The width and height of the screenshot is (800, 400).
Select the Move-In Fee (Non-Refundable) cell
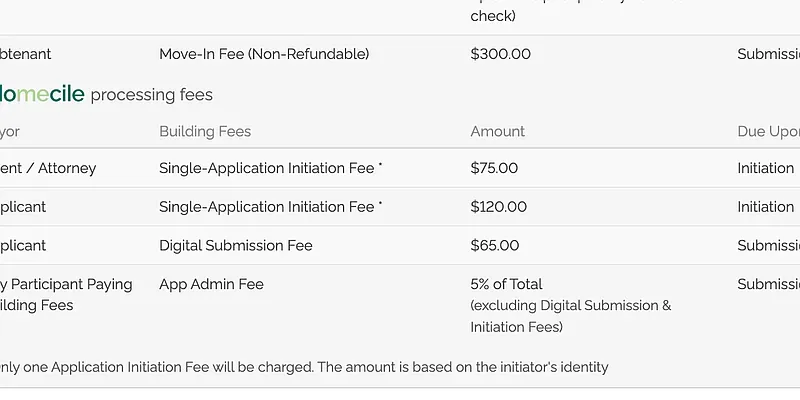[264, 54]
